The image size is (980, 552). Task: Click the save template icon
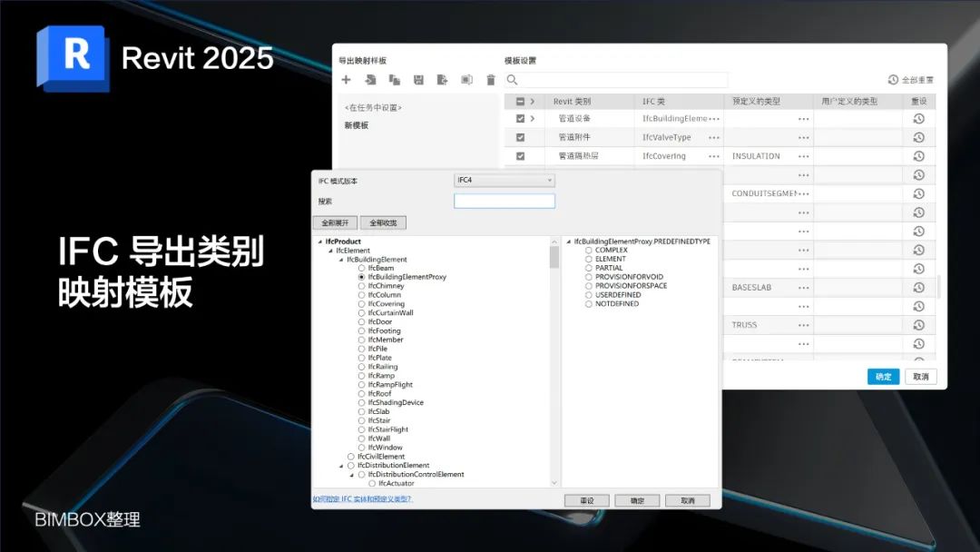tap(418, 80)
